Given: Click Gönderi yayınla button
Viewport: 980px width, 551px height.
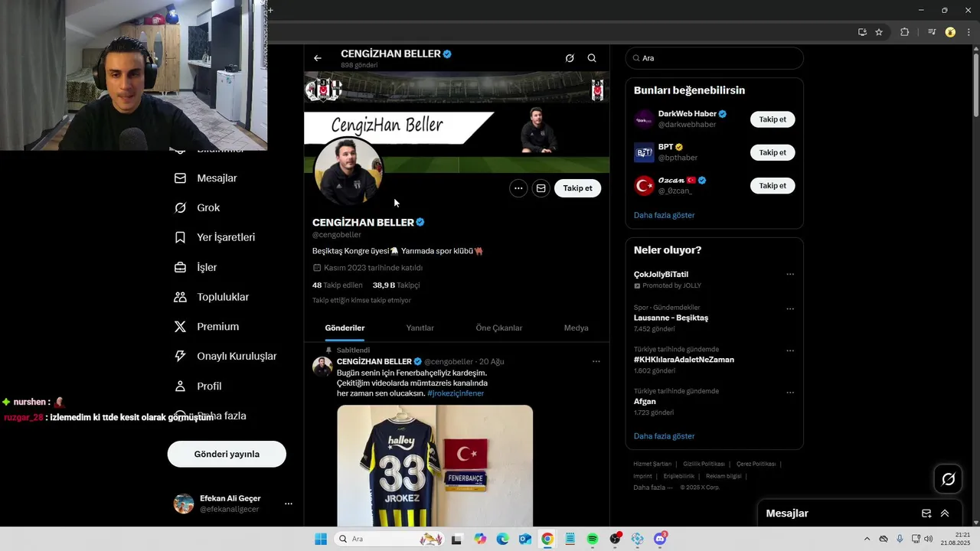Looking at the screenshot, I should click(x=227, y=454).
